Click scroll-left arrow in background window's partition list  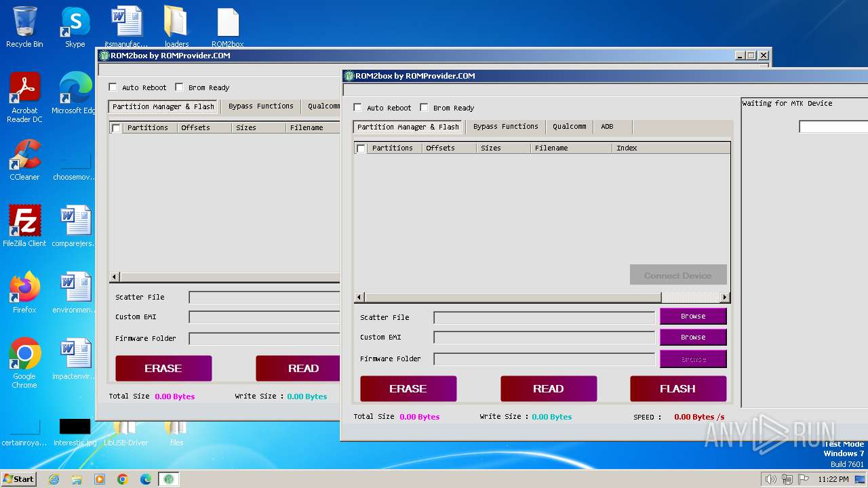(x=115, y=277)
